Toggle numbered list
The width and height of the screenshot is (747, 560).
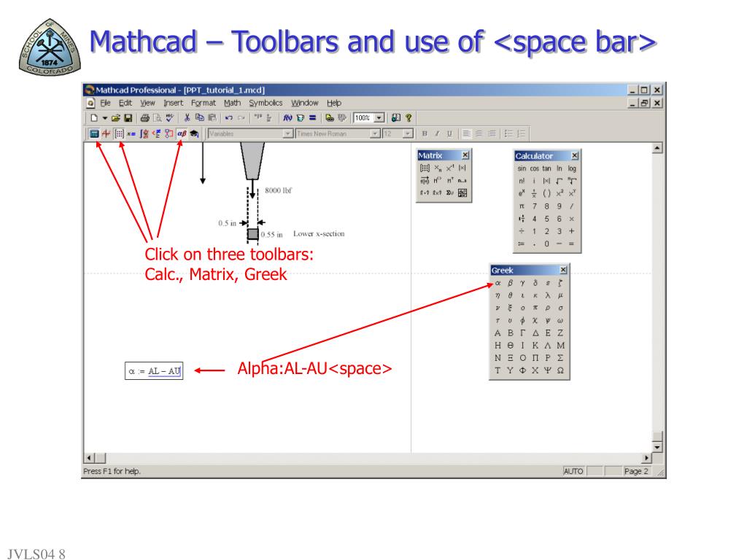click(x=521, y=134)
